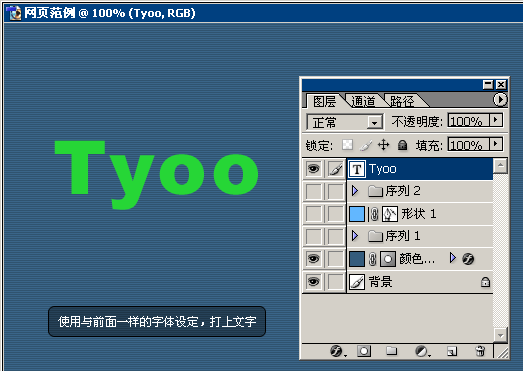The image size is (523, 371).
Task: Expand the 序列 2 layer set
Action: click(355, 191)
